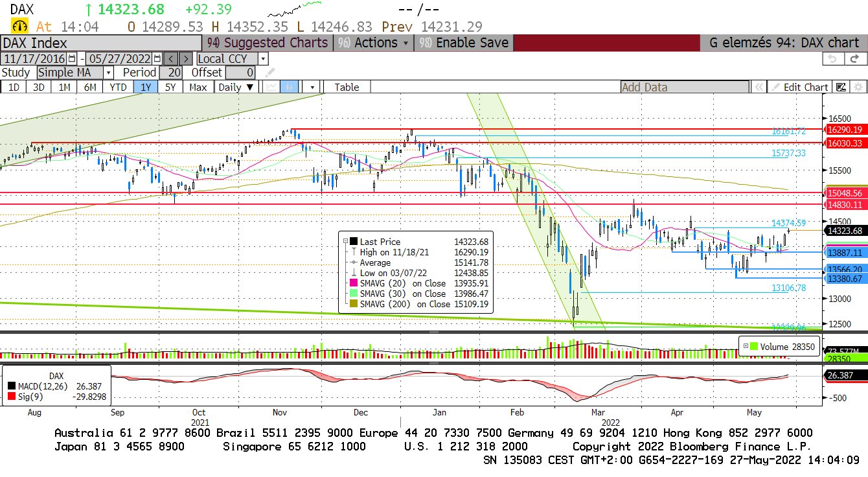Click the 16290.19 red price label
The image size is (868, 477).
coord(845,130)
